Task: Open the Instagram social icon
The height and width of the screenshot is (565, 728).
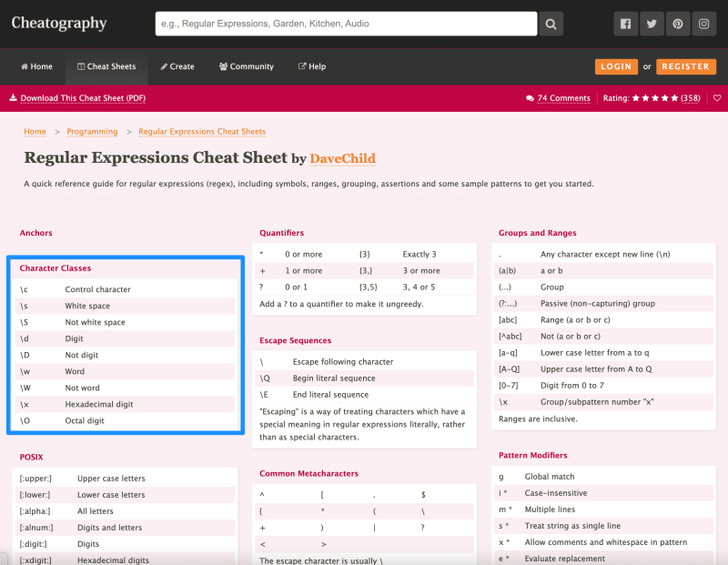Action: tap(703, 24)
